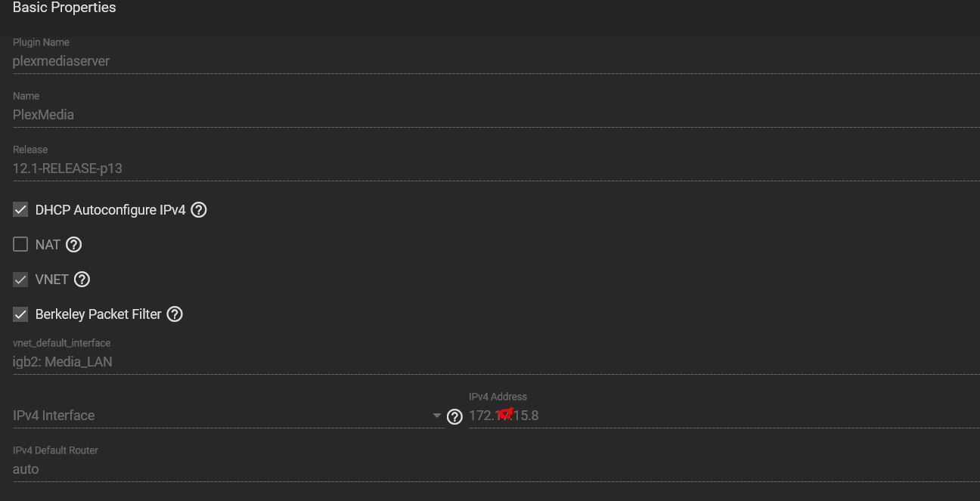Click the Plugin Name field plexmediaserver
The image size is (980, 501).
click(x=61, y=61)
